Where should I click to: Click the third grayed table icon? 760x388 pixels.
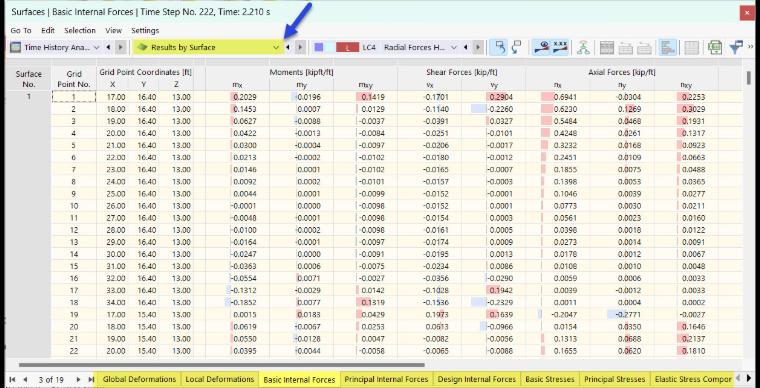644,47
